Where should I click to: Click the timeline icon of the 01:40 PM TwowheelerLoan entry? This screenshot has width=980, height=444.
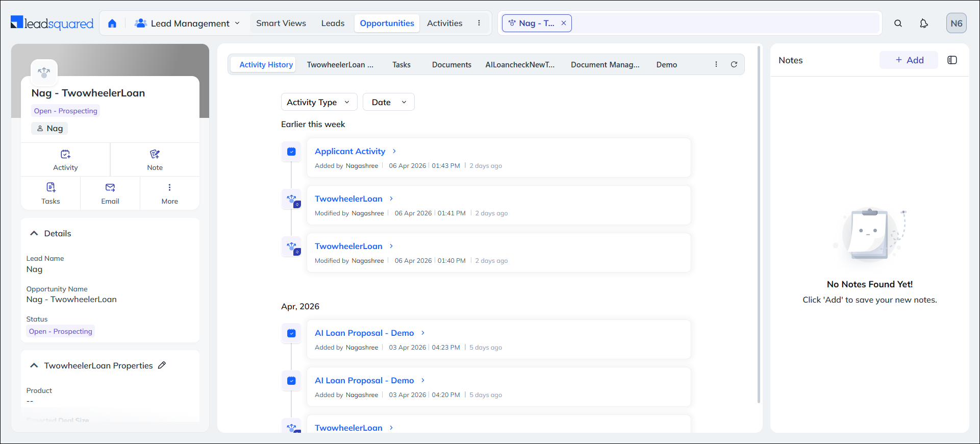[291, 246]
